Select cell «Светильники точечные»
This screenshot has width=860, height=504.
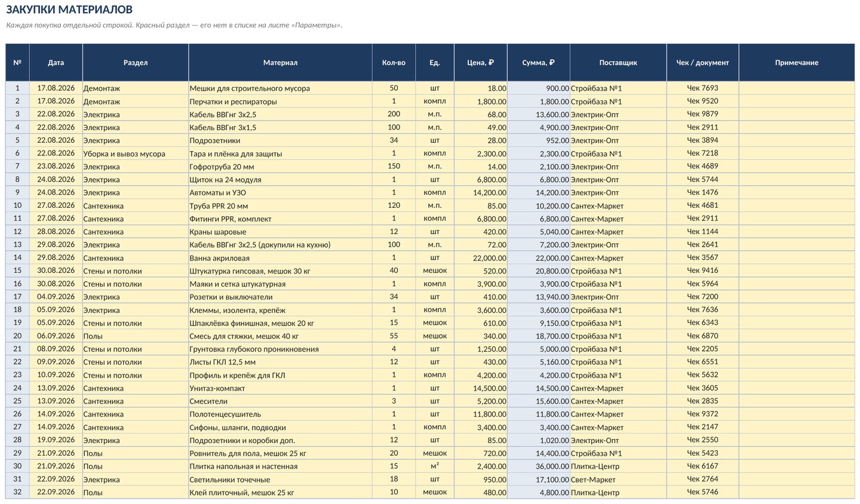pos(280,479)
